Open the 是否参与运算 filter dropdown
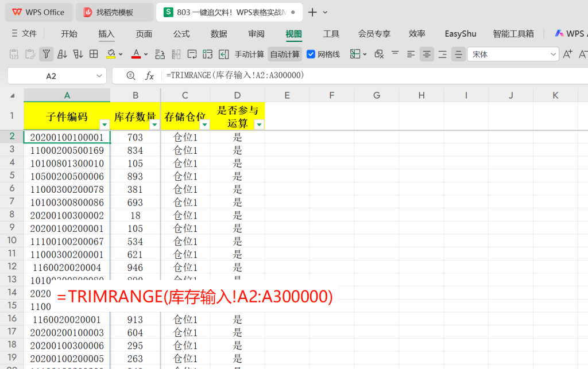Viewport: 588px width, 369px height. point(259,125)
